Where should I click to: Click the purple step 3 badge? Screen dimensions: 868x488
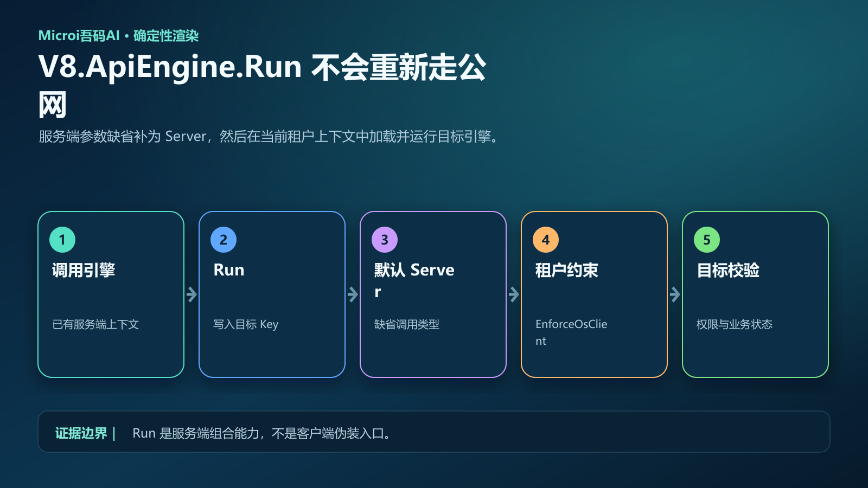385,240
